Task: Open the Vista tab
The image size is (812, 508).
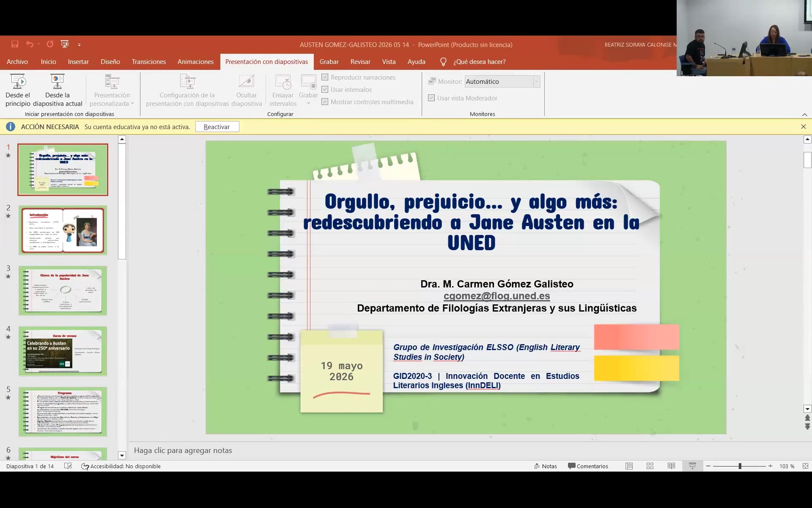Action: [389, 62]
